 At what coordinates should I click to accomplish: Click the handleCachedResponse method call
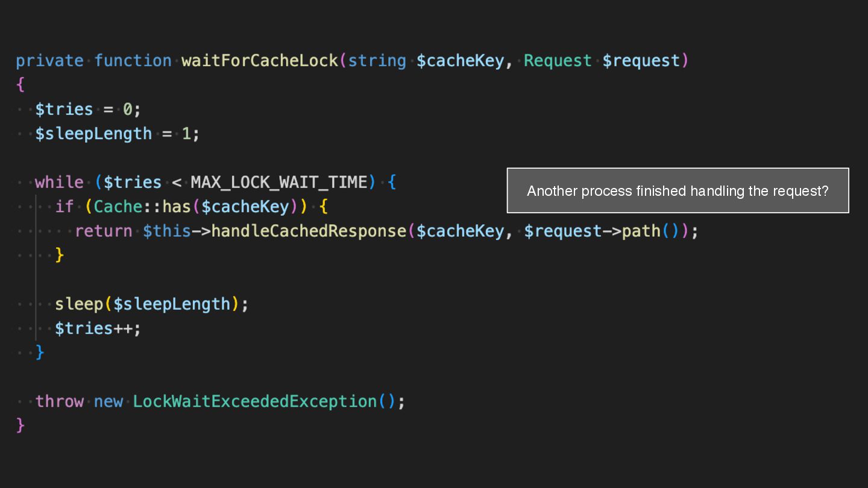tap(309, 231)
